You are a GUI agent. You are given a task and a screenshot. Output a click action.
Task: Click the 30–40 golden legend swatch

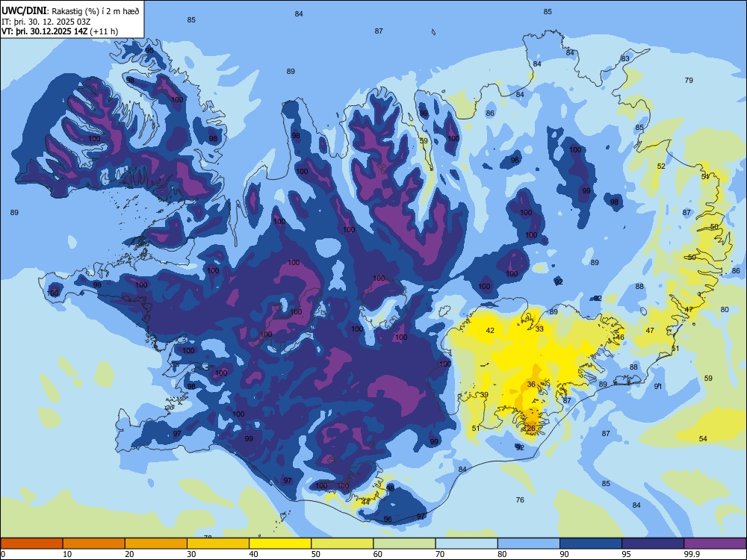point(218,544)
